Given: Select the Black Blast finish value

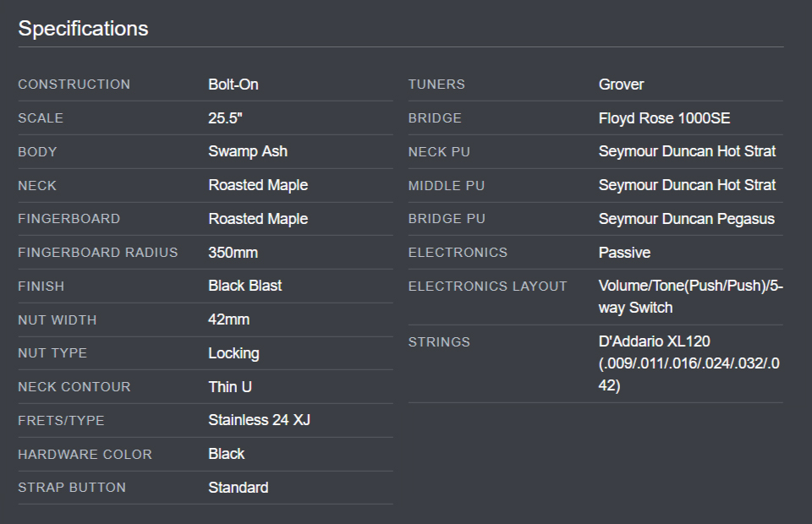Looking at the screenshot, I should 245,286.
